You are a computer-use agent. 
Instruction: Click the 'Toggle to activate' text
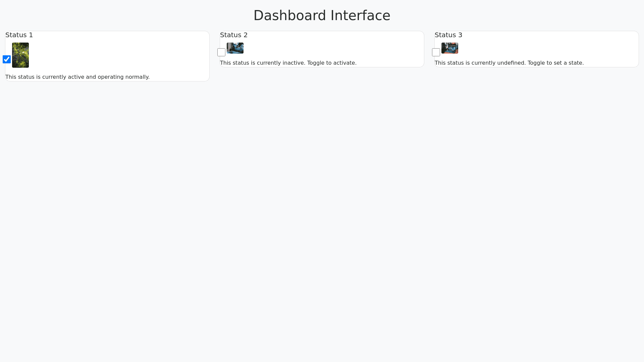(x=331, y=63)
